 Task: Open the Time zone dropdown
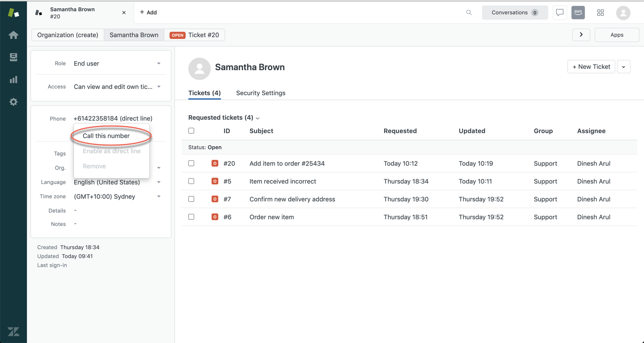click(117, 197)
